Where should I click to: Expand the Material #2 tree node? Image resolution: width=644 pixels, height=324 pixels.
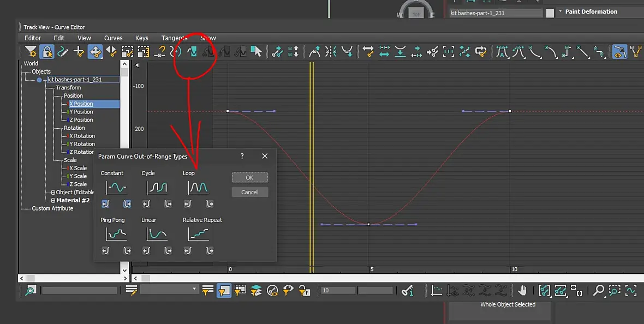[53, 200]
